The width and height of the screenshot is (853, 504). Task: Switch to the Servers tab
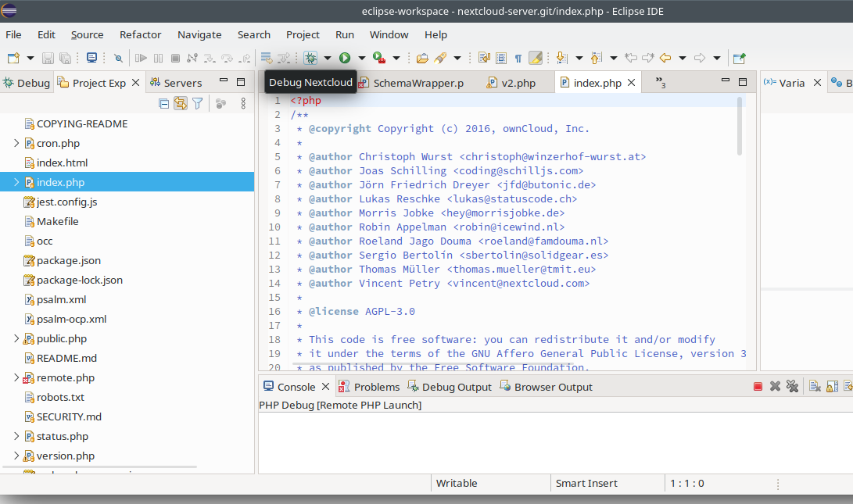176,83
